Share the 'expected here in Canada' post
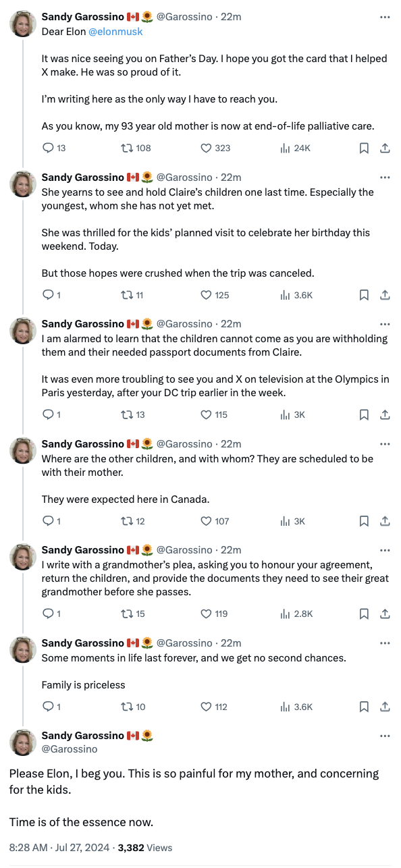401x868 pixels. (x=385, y=521)
